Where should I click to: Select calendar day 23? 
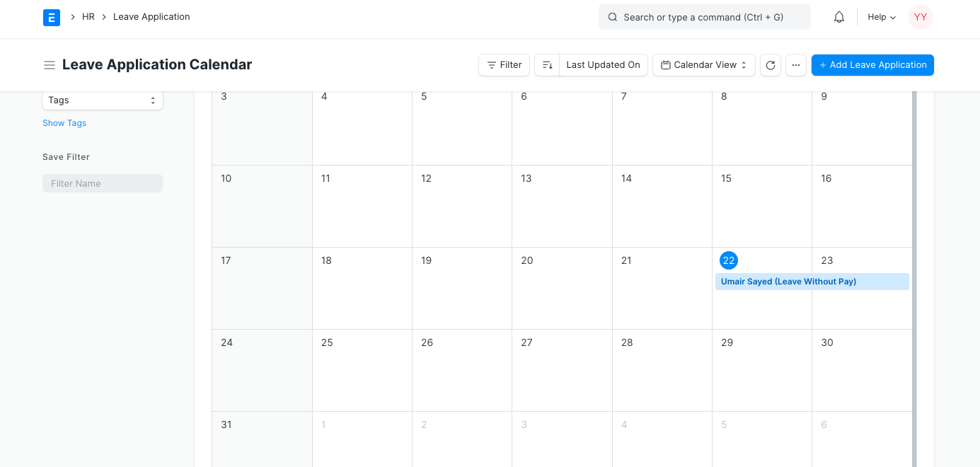point(826,260)
